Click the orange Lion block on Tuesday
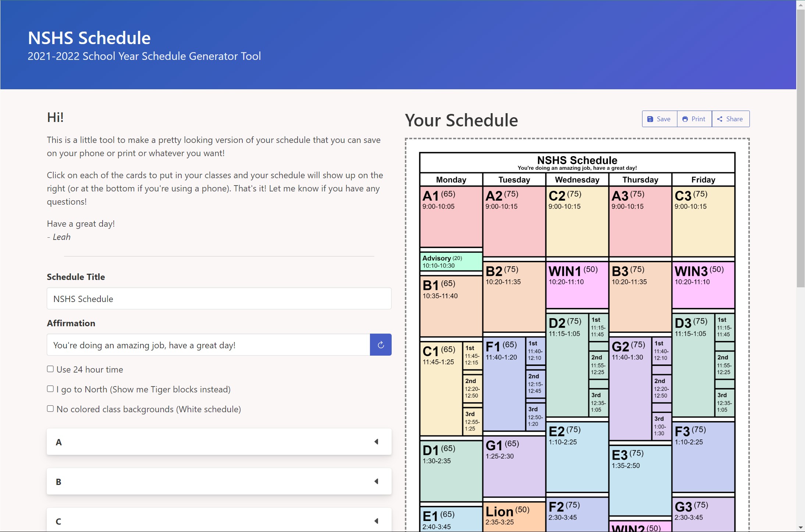805x532 pixels. (x=514, y=516)
